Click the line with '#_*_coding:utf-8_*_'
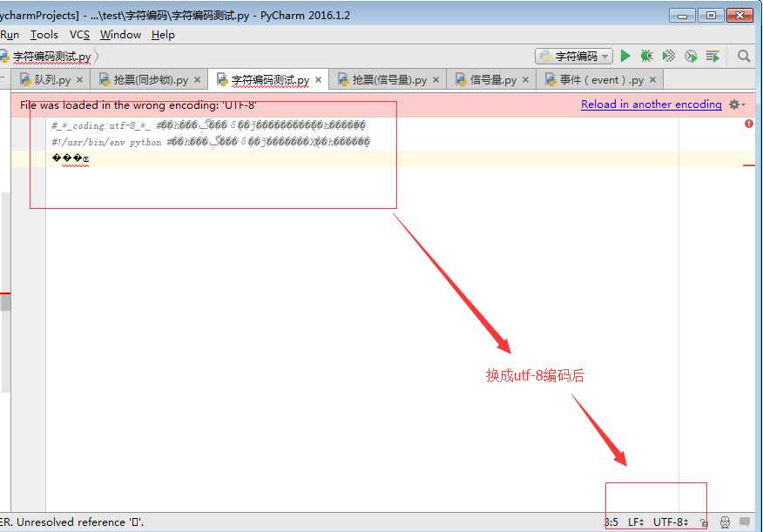 coord(209,125)
